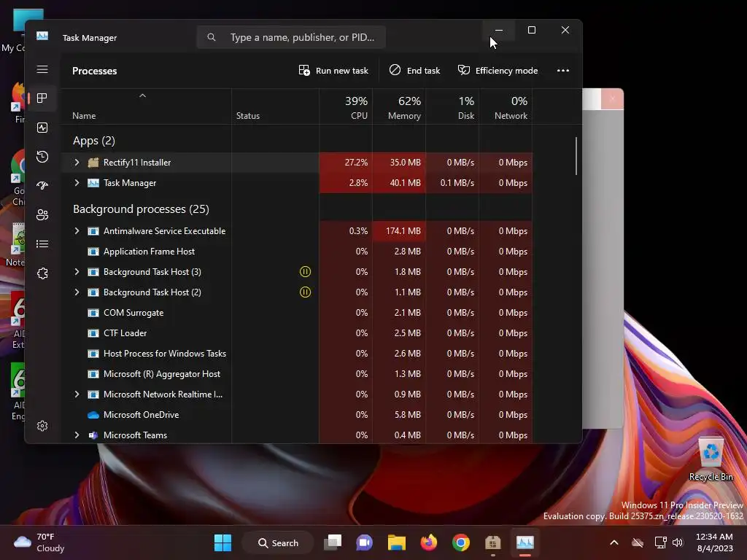Click the COM Surrogate process icon

(x=93, y=313)
